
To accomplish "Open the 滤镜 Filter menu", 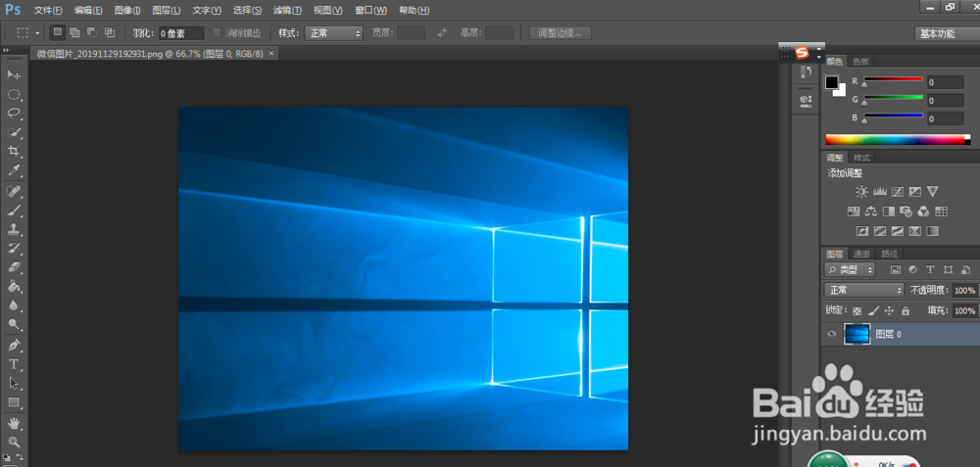I will 287,11.
